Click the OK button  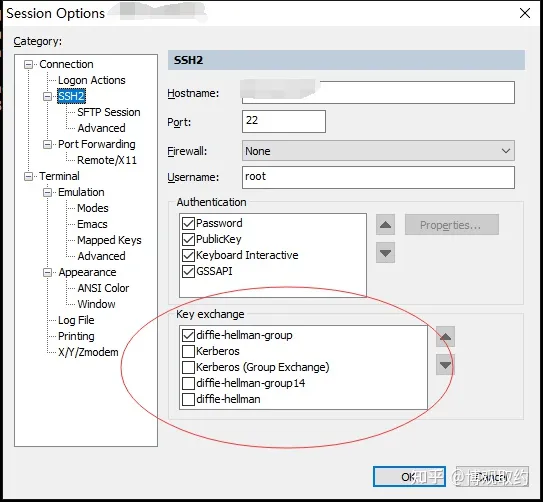point(409,477)
